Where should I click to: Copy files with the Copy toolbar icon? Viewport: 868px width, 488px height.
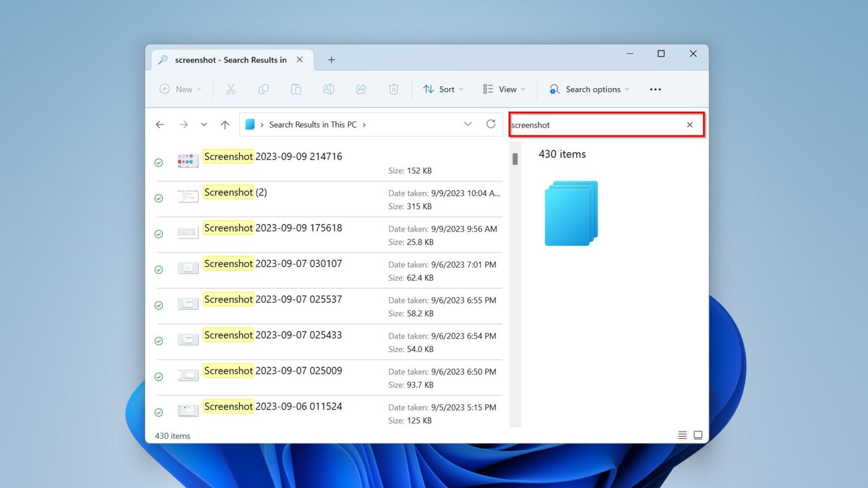(263, 89)
